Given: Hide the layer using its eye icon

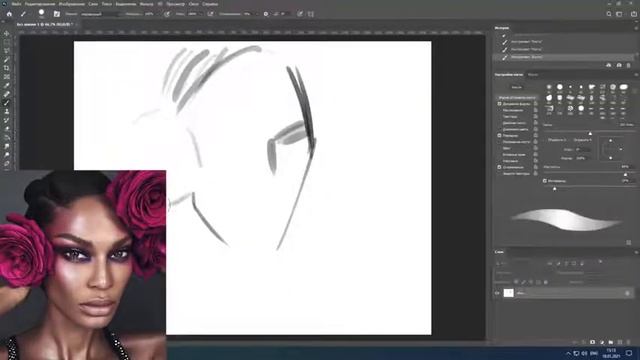Looking at the screenshot, I should point(497,293).
